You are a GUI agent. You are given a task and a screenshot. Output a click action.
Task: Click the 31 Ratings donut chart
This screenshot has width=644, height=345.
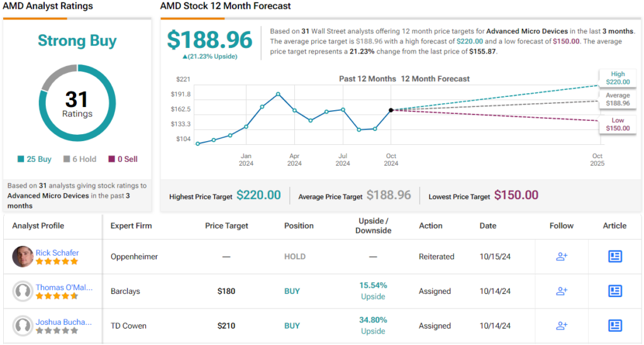(77, 105)
